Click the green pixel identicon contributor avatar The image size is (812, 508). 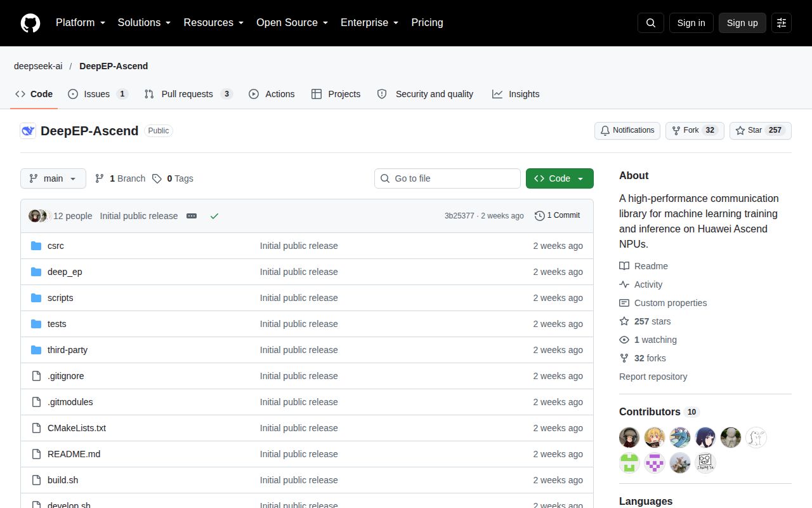pyautogui.click(x=629, y=463)
